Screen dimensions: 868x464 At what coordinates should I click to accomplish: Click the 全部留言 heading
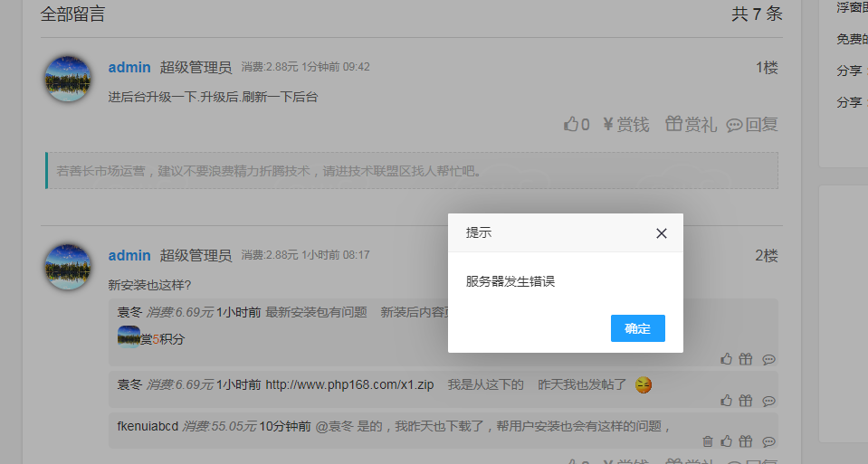[72, 14]
